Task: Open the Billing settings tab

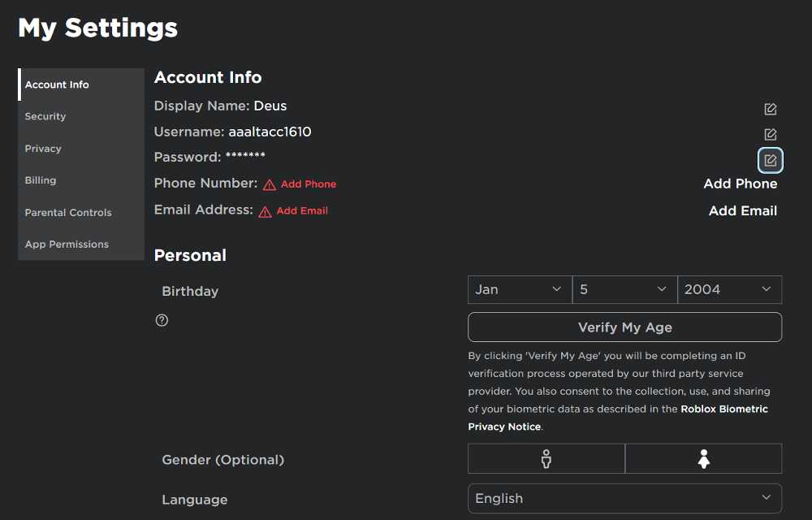Action: coord(80,180)
